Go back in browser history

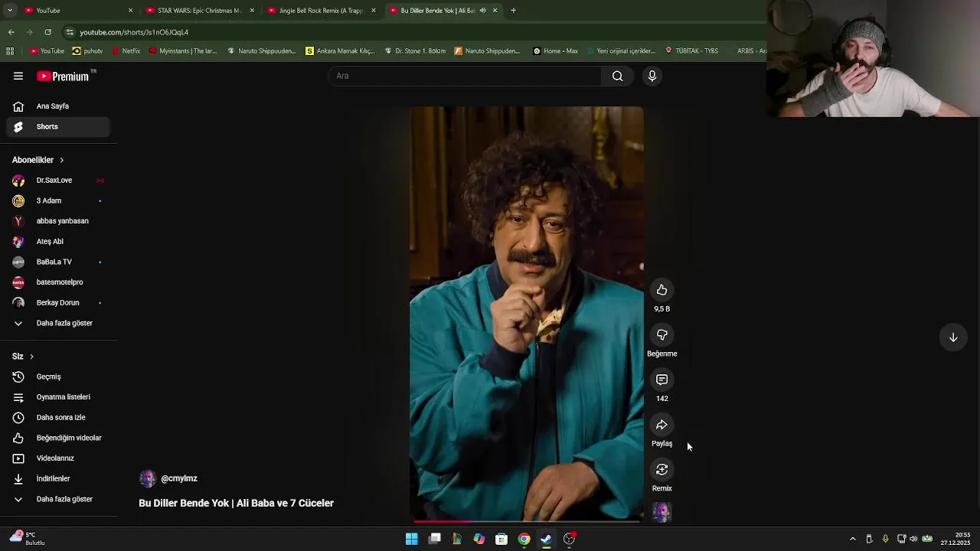pyautogui.click(x=11, y=32)
